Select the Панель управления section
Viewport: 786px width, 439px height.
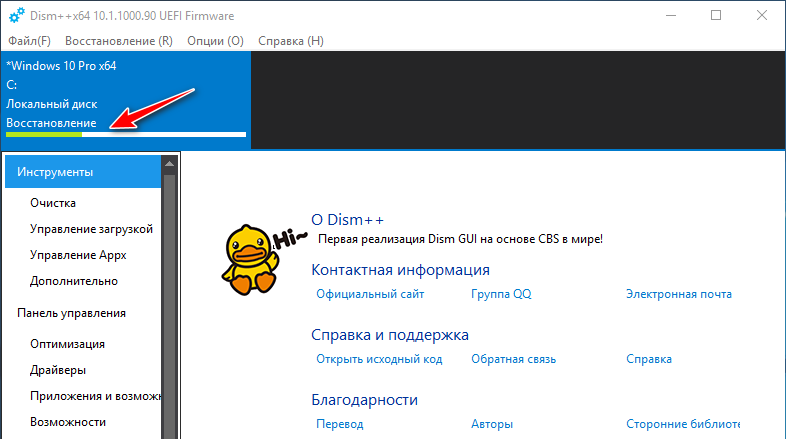pyautogui.click(x=71, y=313)
